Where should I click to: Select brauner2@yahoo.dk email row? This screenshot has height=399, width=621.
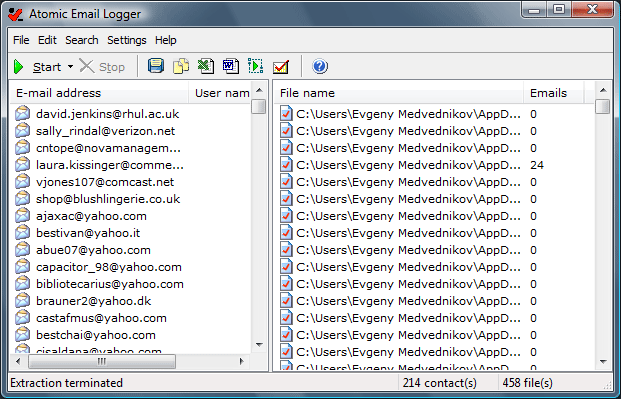[131, 301]
